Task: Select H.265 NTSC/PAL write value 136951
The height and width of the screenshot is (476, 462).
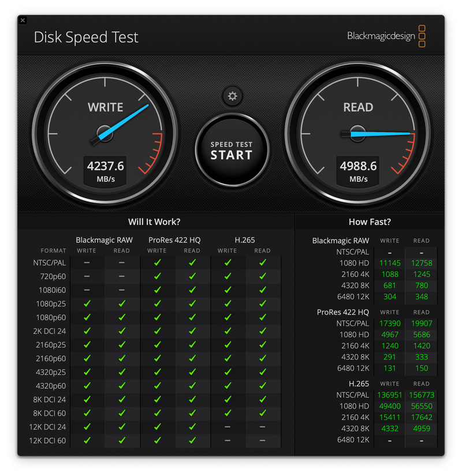Action: click(390, 395)
